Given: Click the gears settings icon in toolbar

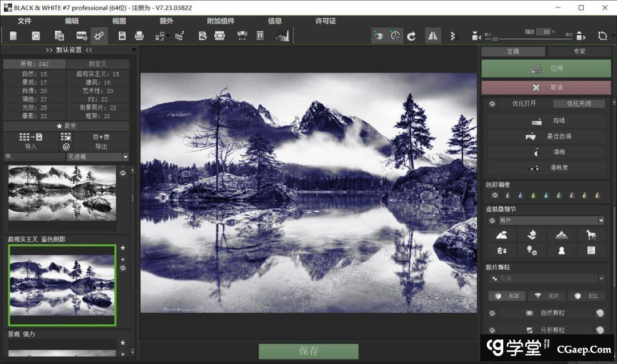Looking at the screenshot, I should [x=99, y=36].
